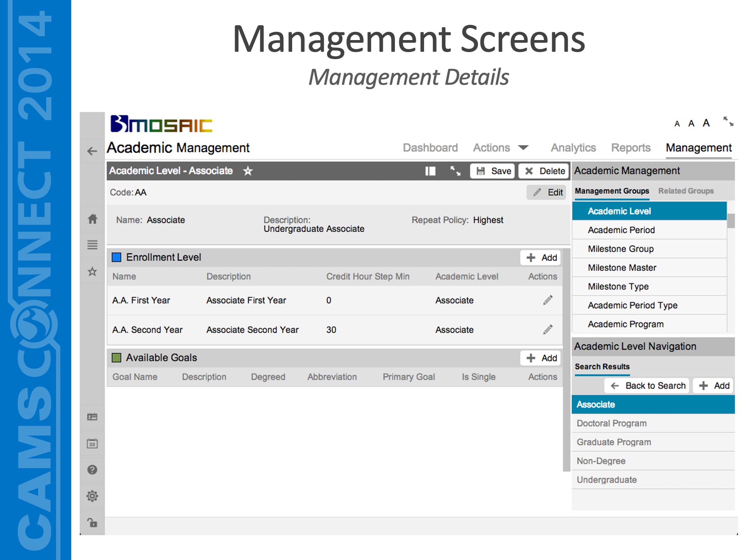The image size is (747, 560).
Task: Click the unlock padlock icon
Action: tap(92, 523)
